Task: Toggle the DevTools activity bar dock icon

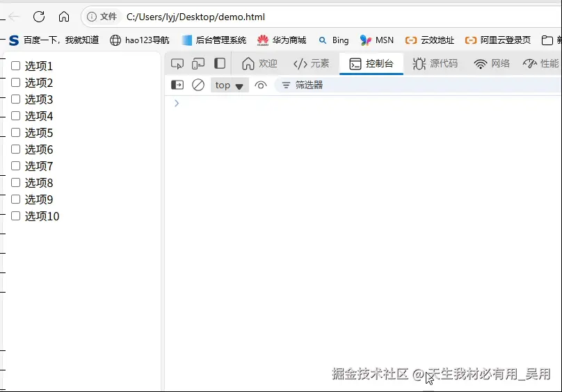Action: point(220,63)
